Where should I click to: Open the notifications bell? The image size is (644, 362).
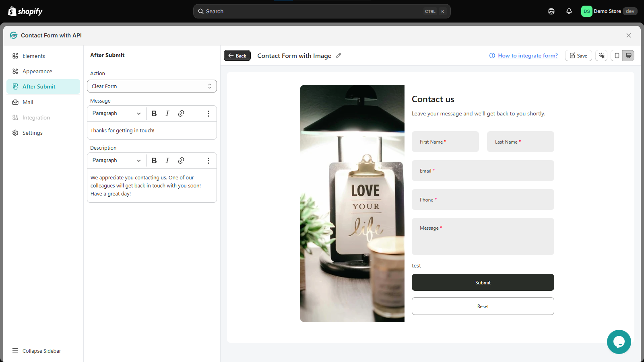click(569, 11)
